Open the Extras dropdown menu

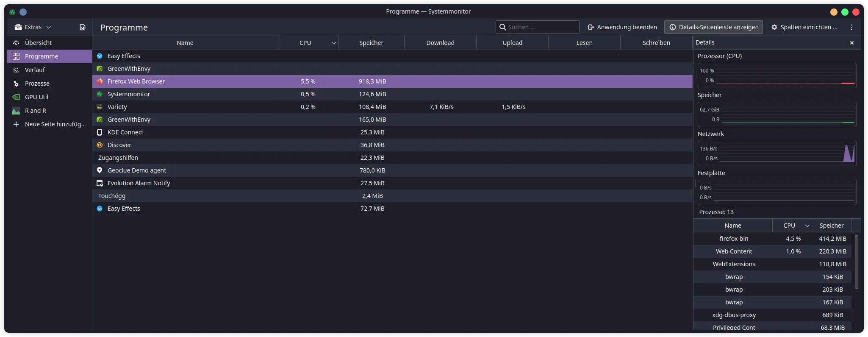click(33, 27)
